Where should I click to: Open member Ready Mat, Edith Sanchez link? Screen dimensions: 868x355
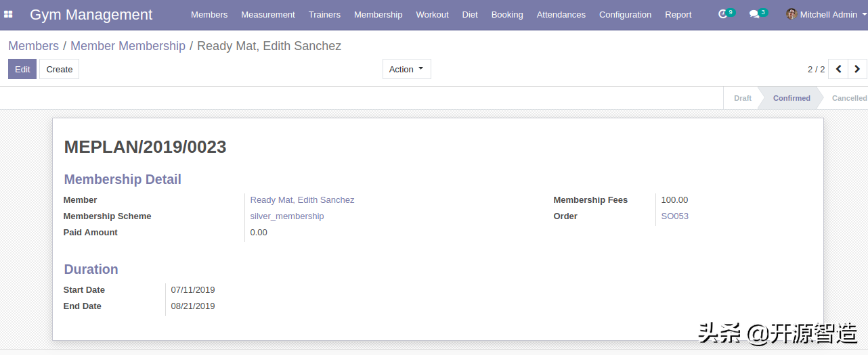(302, 200)
